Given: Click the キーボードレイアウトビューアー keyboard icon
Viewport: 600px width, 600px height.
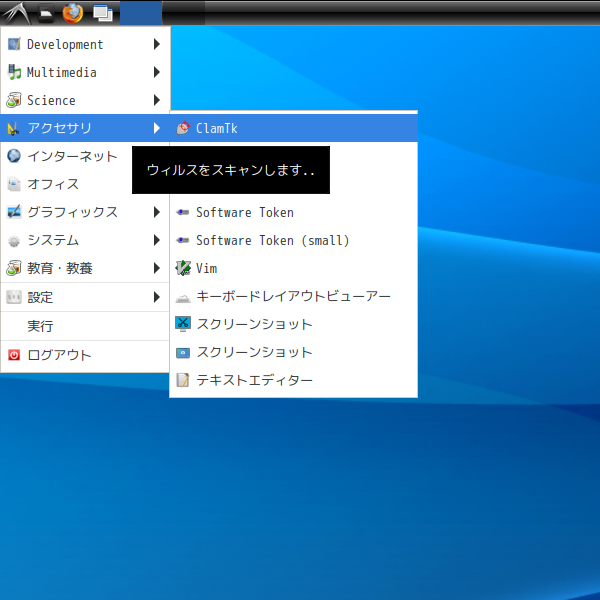Looking at the screenshot, I should pyautogui.click(x=183, y=297).
